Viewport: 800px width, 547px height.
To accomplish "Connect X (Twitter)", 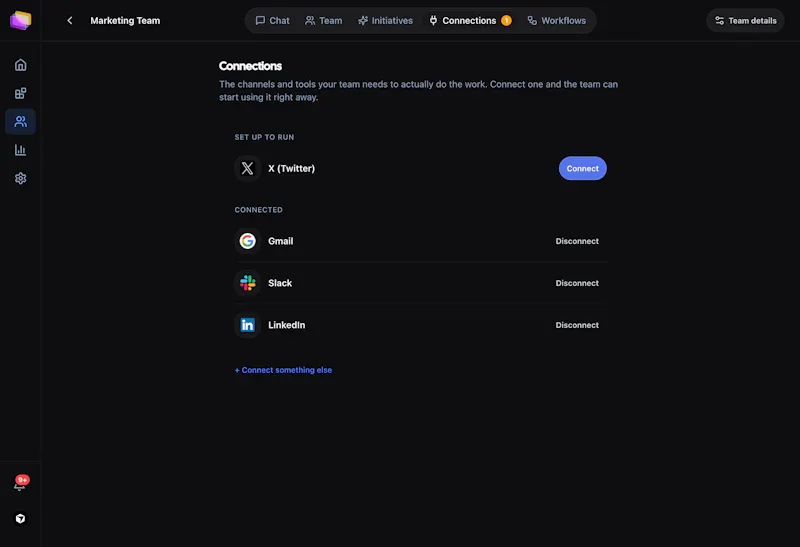I will click(x=583, y=168).
